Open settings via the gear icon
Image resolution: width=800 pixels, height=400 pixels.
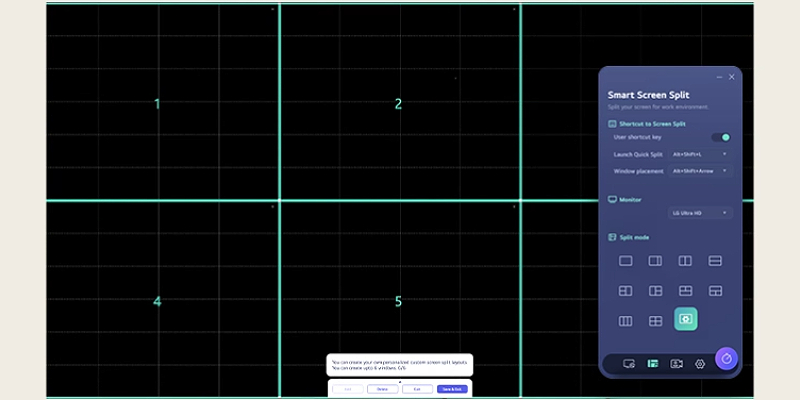point(700,364)
